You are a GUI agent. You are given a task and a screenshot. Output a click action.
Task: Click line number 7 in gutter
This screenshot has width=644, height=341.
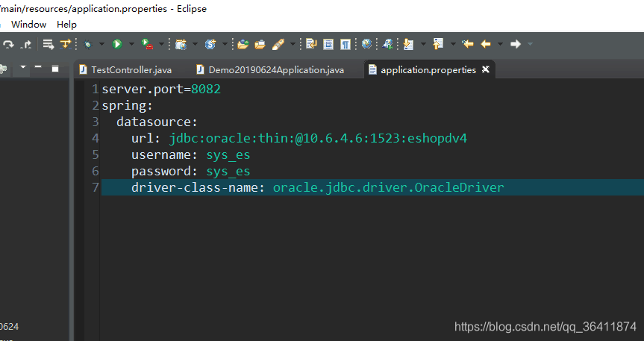click(96, 188)
